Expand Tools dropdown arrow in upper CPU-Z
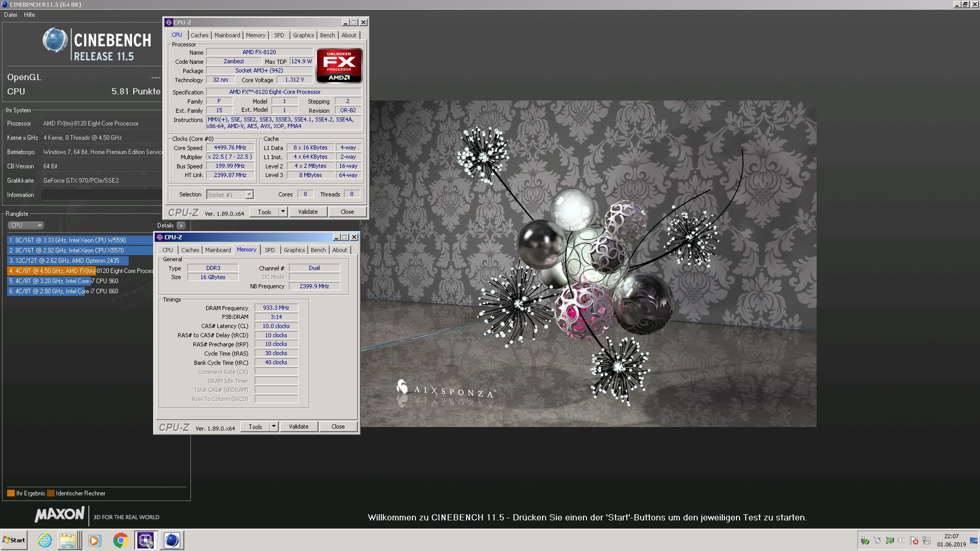Image resolution: width=980 pixels, height=551 pixels. 283,212
